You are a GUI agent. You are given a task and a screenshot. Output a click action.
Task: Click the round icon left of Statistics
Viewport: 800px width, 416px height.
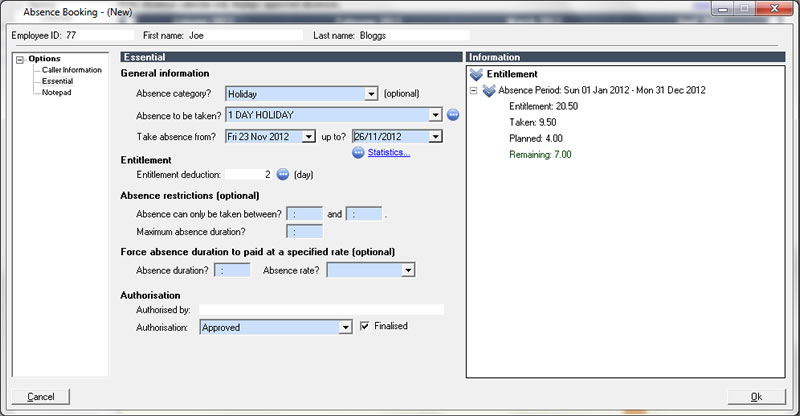(358, 152)
